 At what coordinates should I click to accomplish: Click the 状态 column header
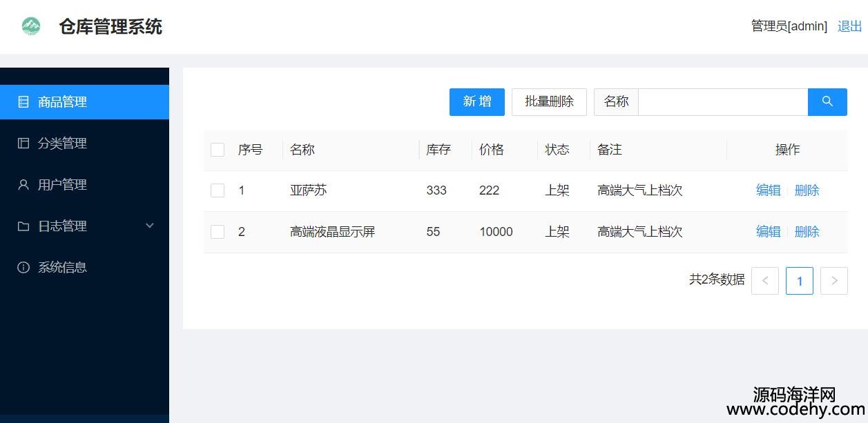point(557,150)
